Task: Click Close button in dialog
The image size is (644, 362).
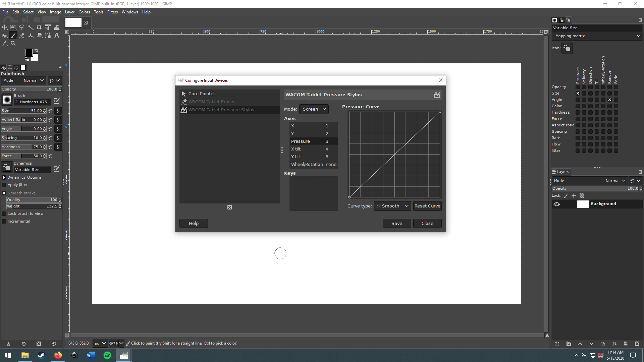Action: pos(427,224)
